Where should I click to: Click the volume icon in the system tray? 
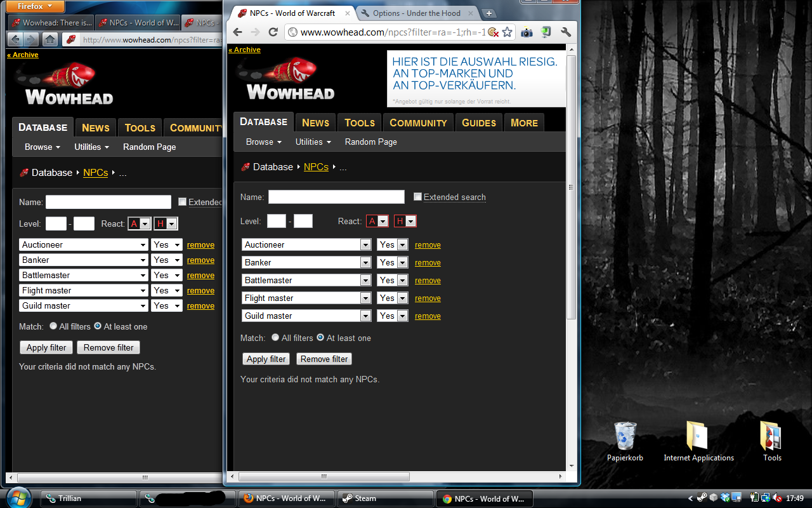point(776,498)
